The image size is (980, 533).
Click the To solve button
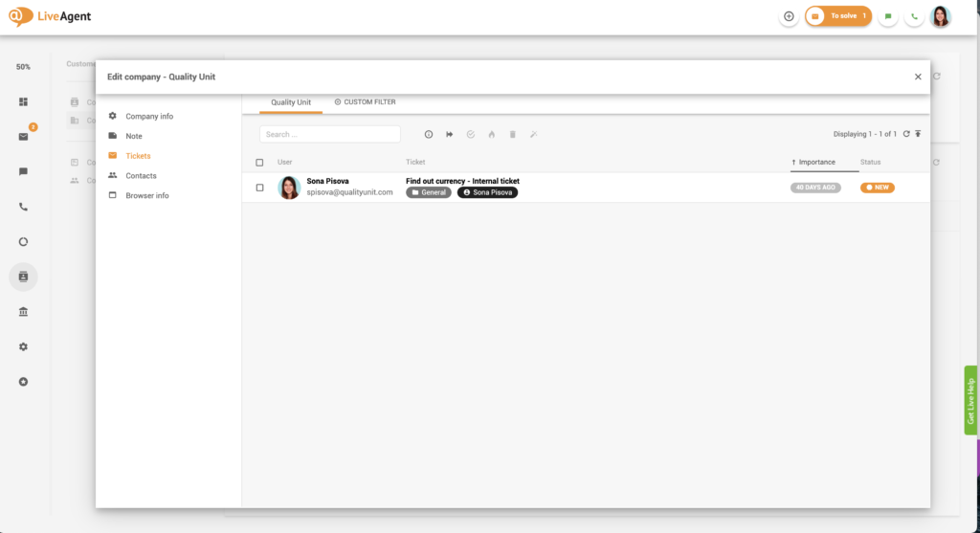pyautogui.click(x=838, y=16)
